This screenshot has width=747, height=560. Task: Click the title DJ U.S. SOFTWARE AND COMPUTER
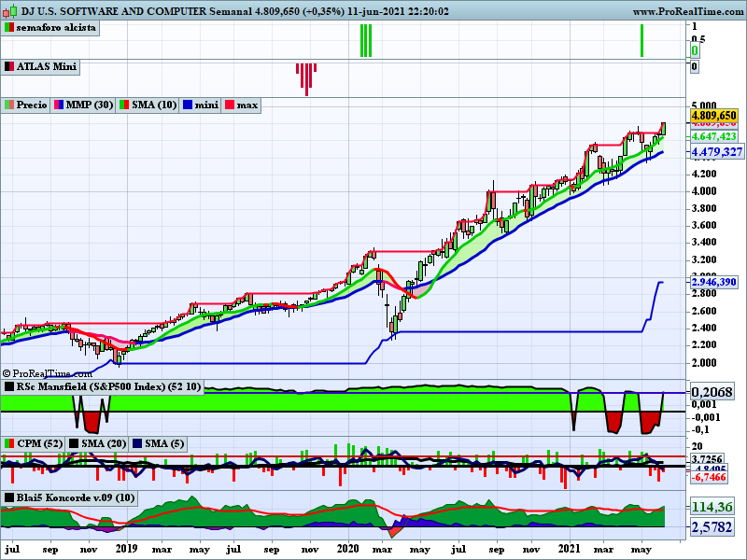pyautogui.click(x=114, y=11)
